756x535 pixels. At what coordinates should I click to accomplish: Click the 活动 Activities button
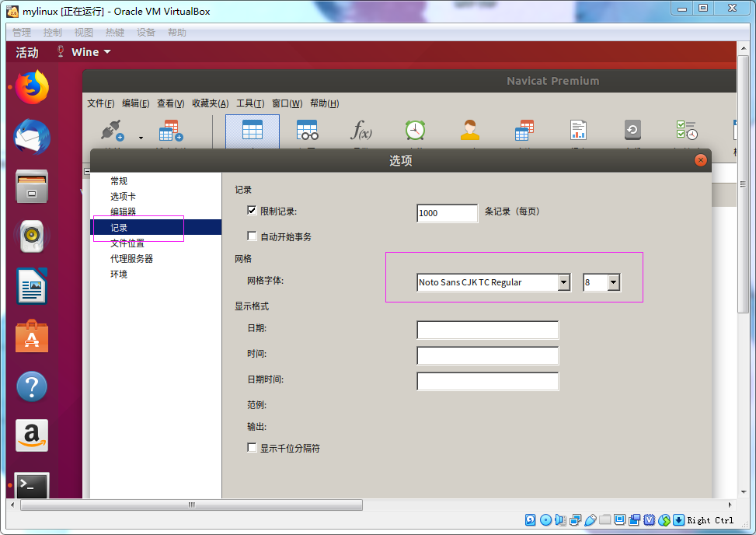(x=27, y=52)
